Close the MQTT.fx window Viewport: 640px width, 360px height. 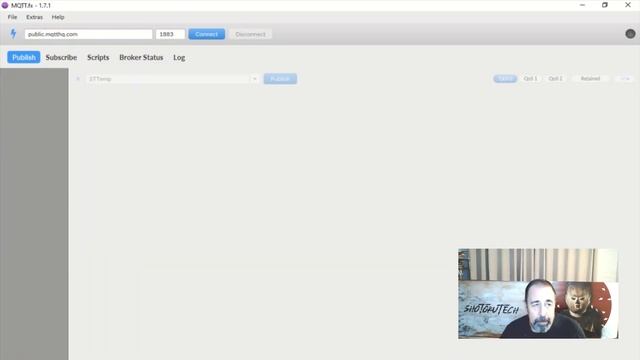click(x=628, y=5)
